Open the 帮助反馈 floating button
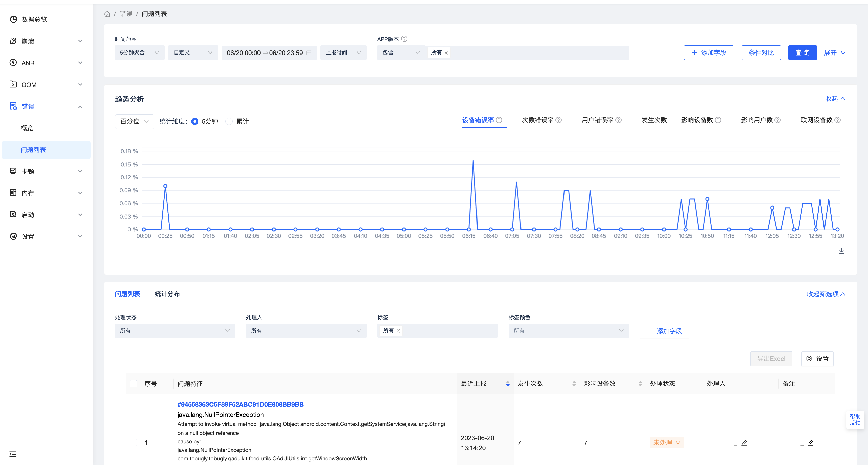 tap(855, 420)
